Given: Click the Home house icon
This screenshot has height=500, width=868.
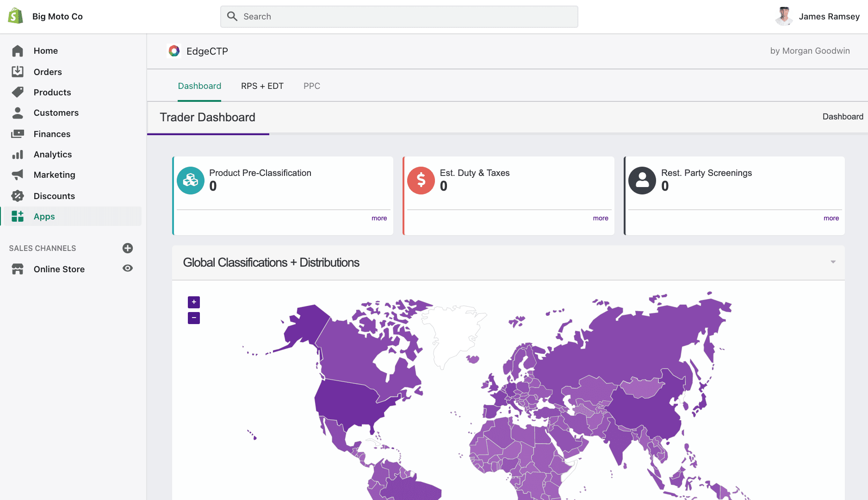Looking at the screenshot, I should (18, 51).
